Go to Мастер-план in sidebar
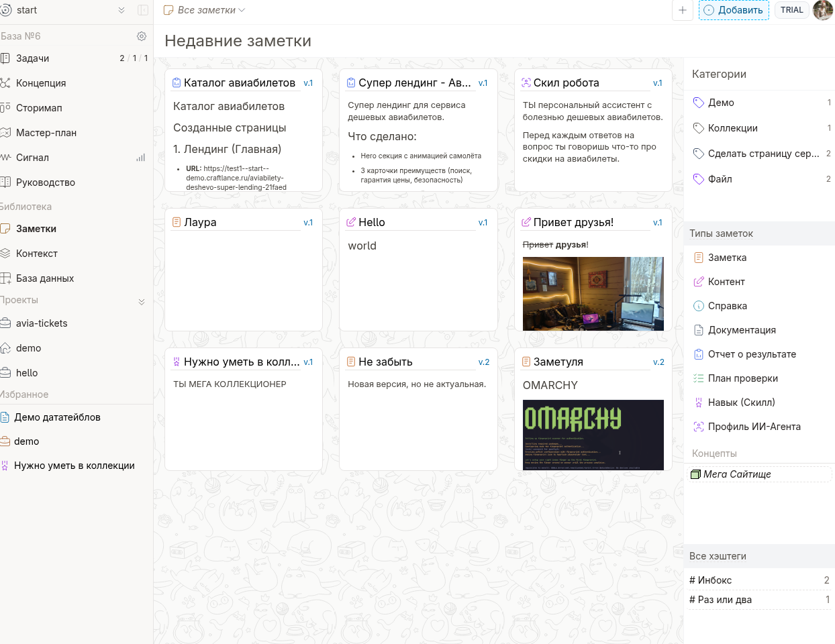This screenshot has height=644, width=835. (x=46, y=133)
